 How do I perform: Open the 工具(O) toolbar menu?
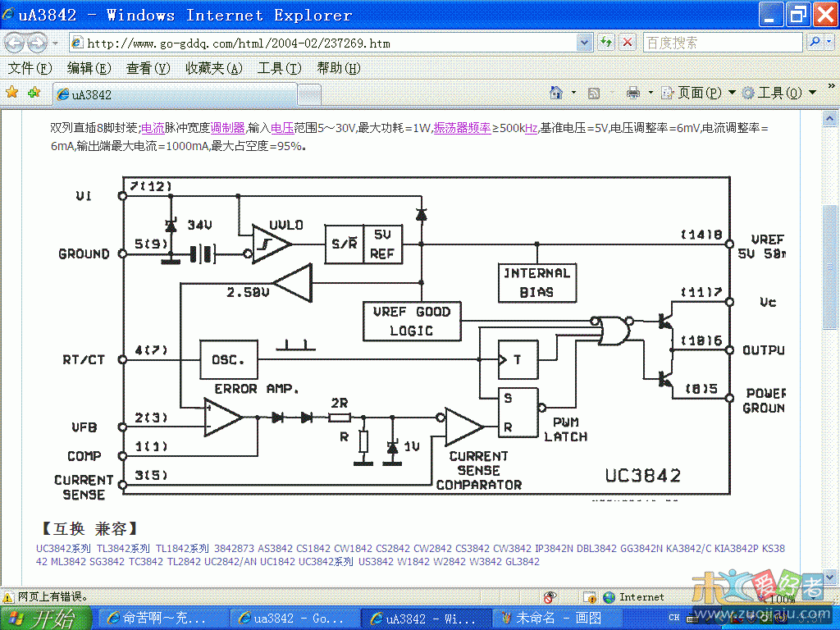(x=779, y=94)
